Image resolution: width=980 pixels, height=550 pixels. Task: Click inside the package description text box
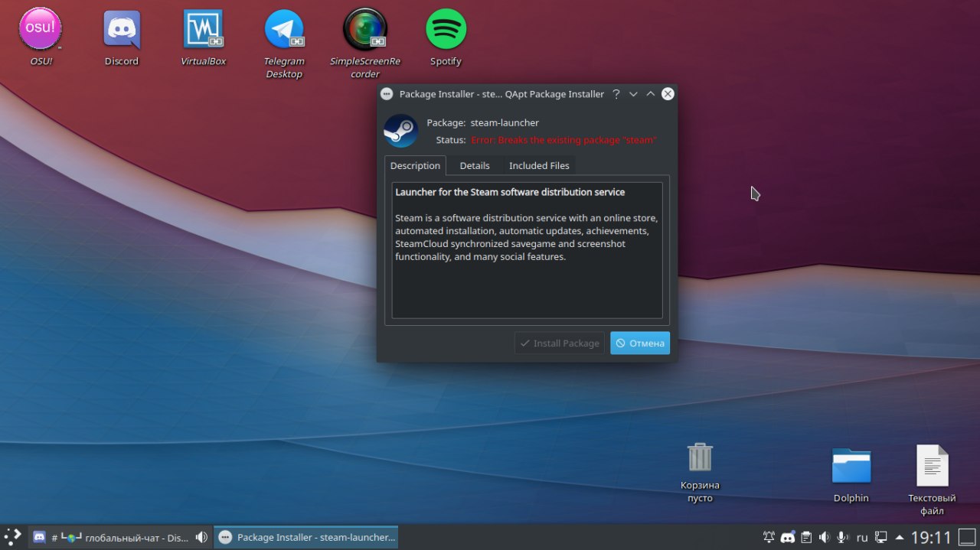[x=527, y=250]
